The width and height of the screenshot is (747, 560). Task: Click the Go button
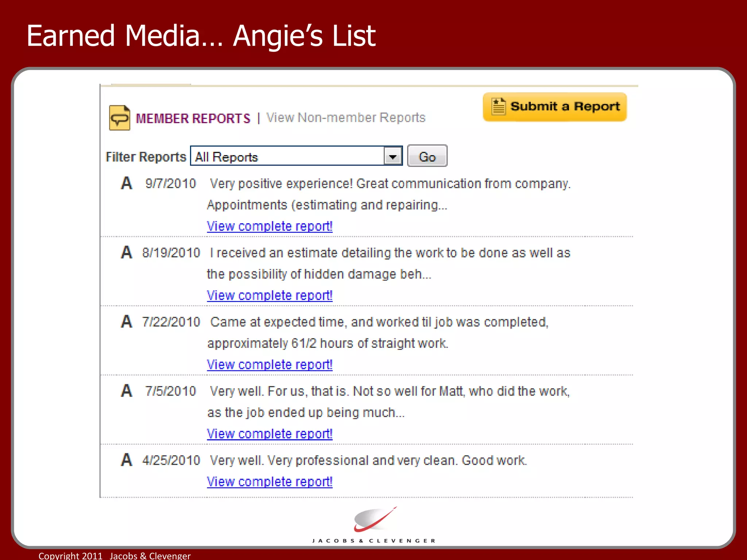click(x=427, y=156)
